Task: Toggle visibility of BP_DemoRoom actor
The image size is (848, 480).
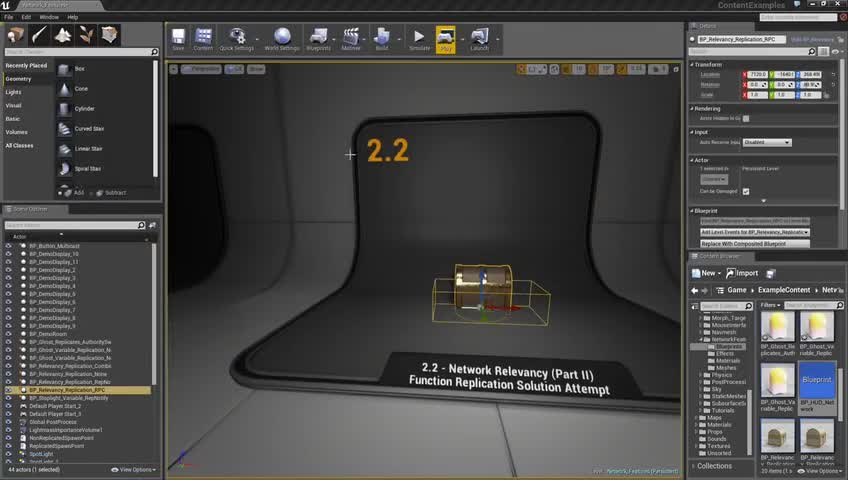Action: 8,334
